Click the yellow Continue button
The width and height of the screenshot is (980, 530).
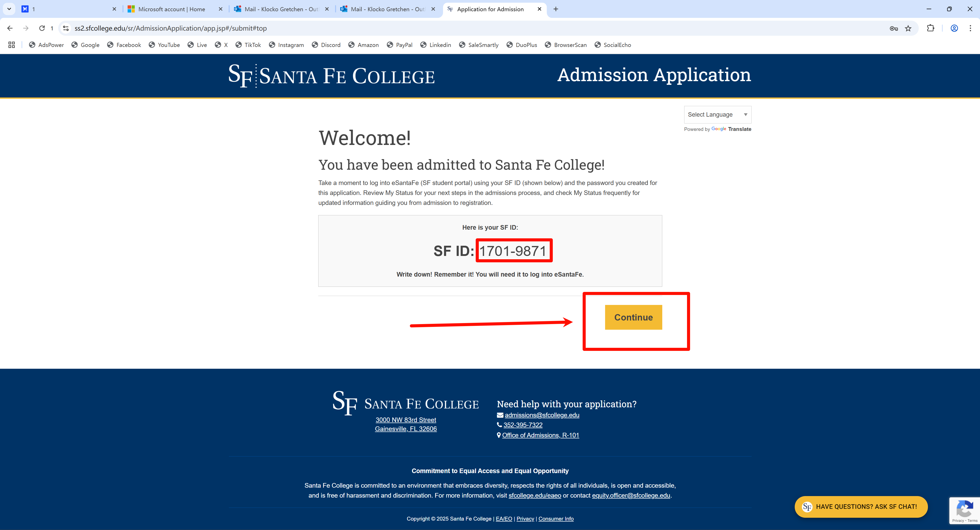(633, 317)
